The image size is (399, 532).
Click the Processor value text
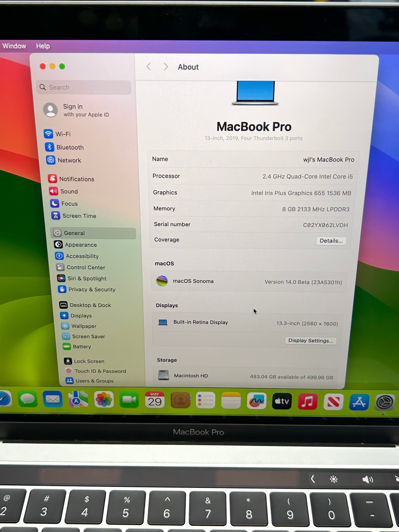click(x=307, y=176)
